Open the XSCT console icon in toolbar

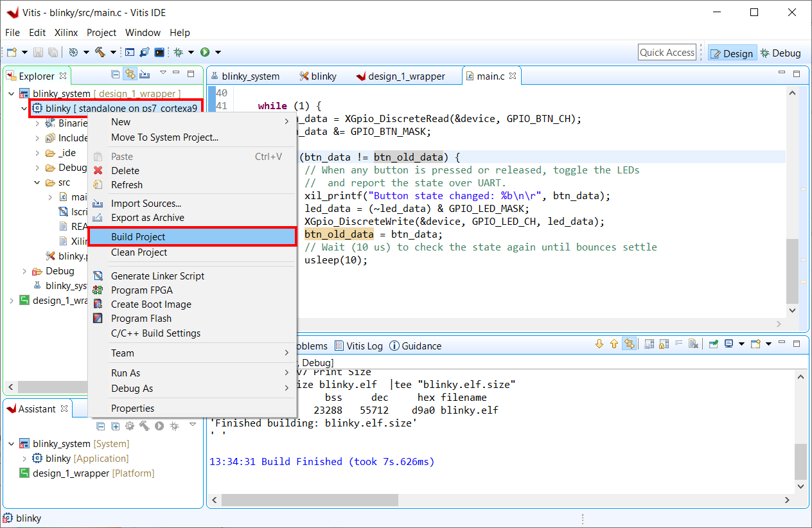[x=129, y=53]
